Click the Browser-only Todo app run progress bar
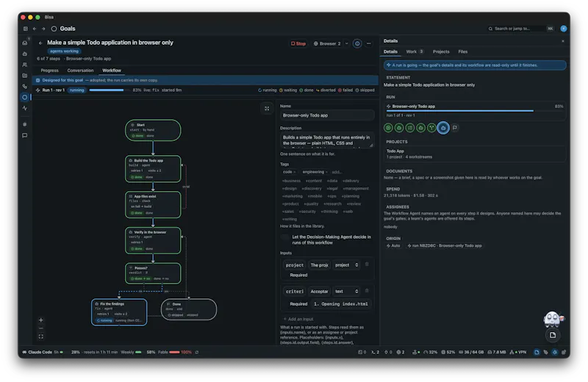Image resolution: width=588 pixels, height=382 pixels. 475,111
